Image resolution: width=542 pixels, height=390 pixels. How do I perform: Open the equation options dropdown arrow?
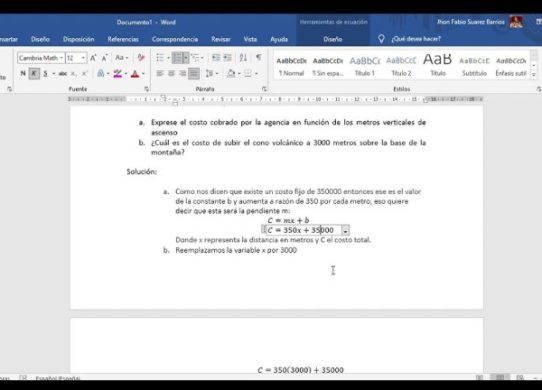(x=345, y=231)
